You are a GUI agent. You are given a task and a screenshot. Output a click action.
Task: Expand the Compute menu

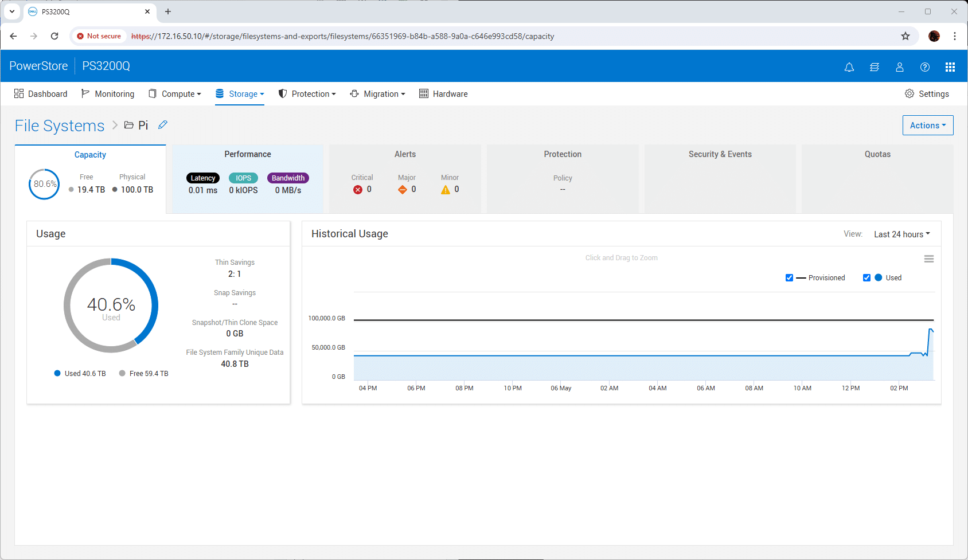(x=175, y=94)
